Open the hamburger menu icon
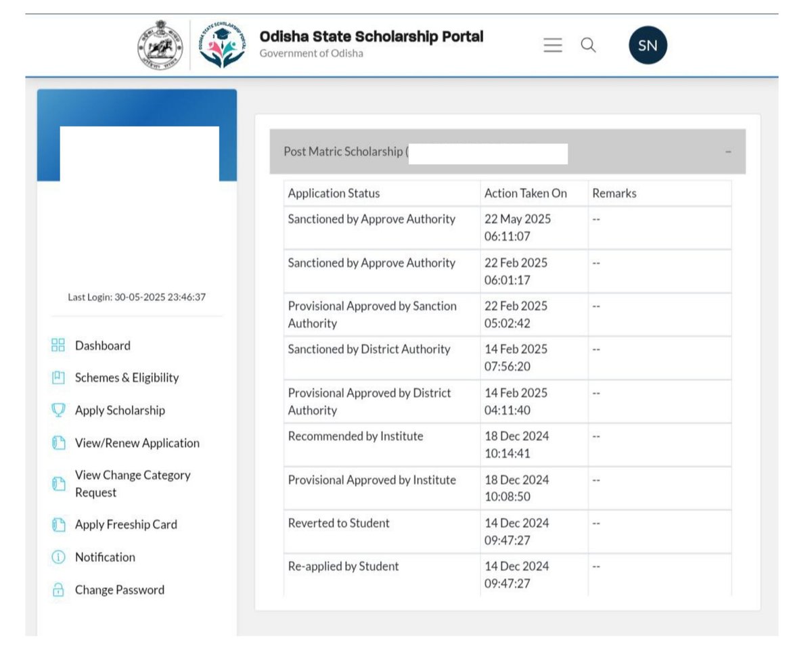812x652 pixels. 553,45
